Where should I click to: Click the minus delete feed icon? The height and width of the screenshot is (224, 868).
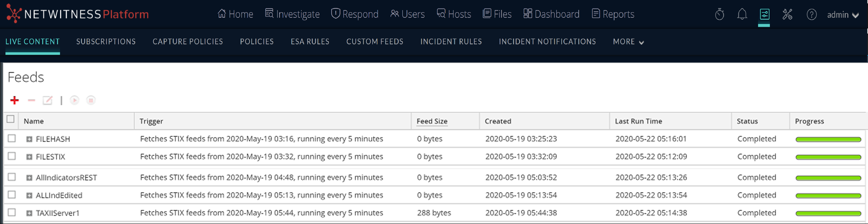point(31,100)
